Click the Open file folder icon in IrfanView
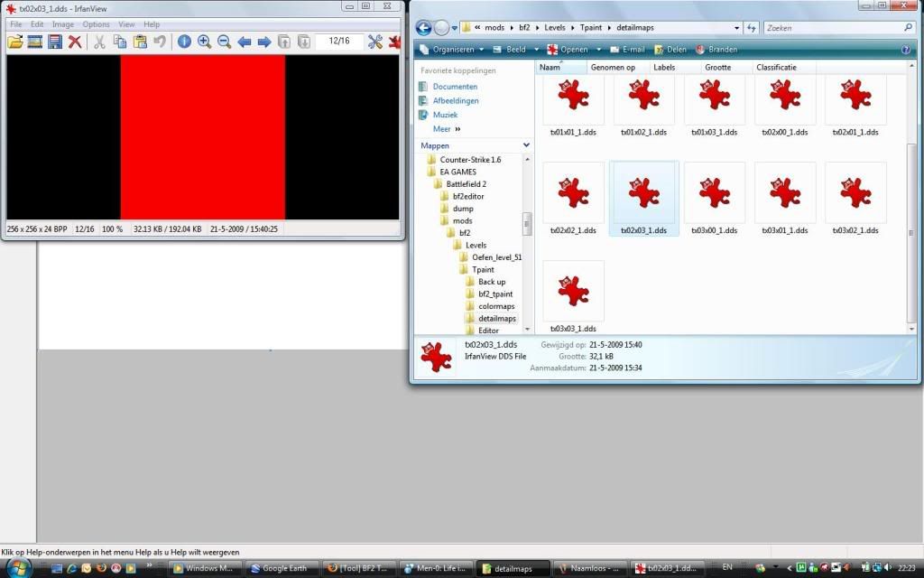The image size is (924, 578). [x=15, y=42]
